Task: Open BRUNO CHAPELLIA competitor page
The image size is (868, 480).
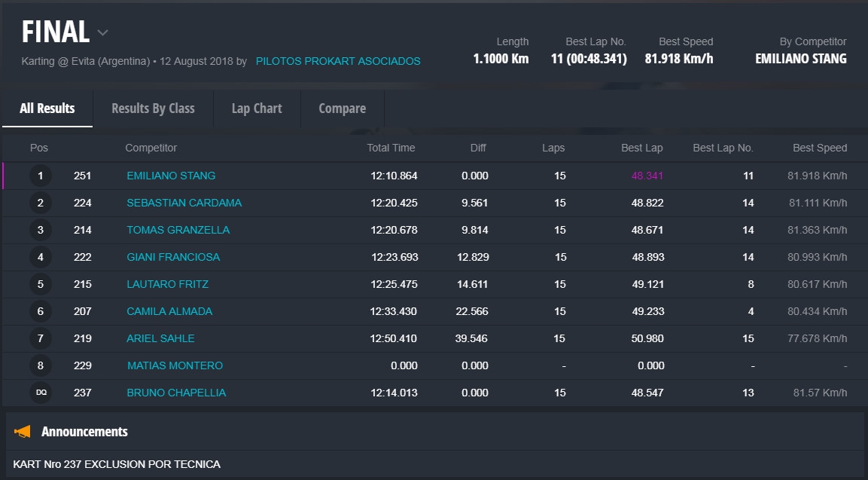Action: (176, 393)
